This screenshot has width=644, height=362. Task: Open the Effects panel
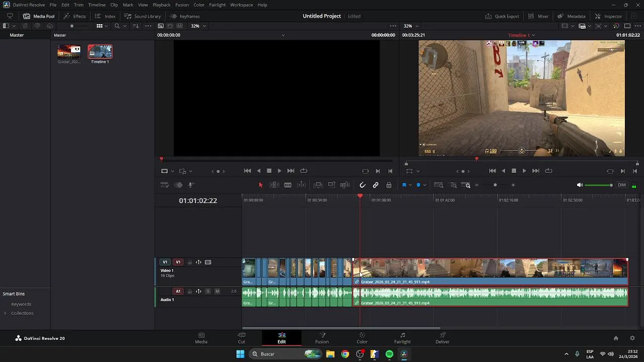click(74, 16)
